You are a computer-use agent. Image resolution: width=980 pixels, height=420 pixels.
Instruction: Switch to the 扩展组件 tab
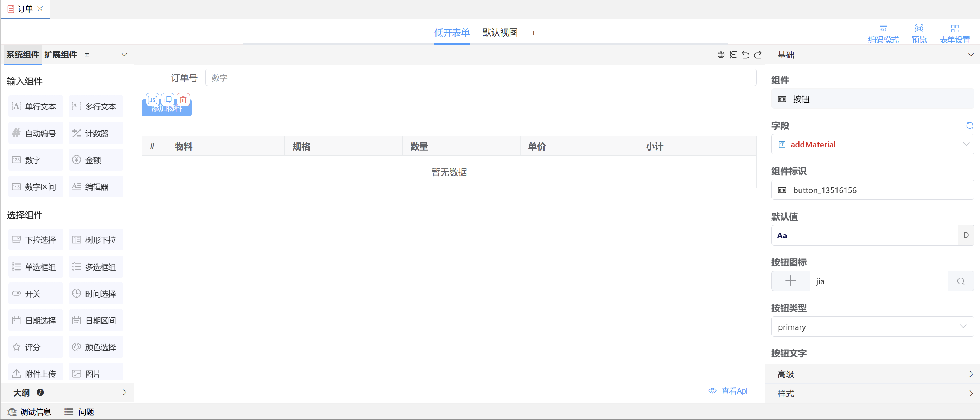(x=61, y=55)
